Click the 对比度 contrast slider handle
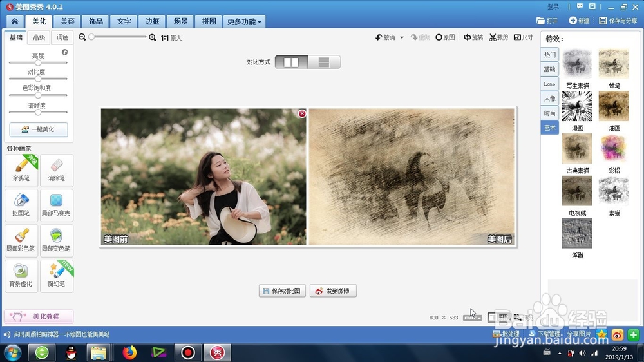644x362 pixels. pos(38,79)
